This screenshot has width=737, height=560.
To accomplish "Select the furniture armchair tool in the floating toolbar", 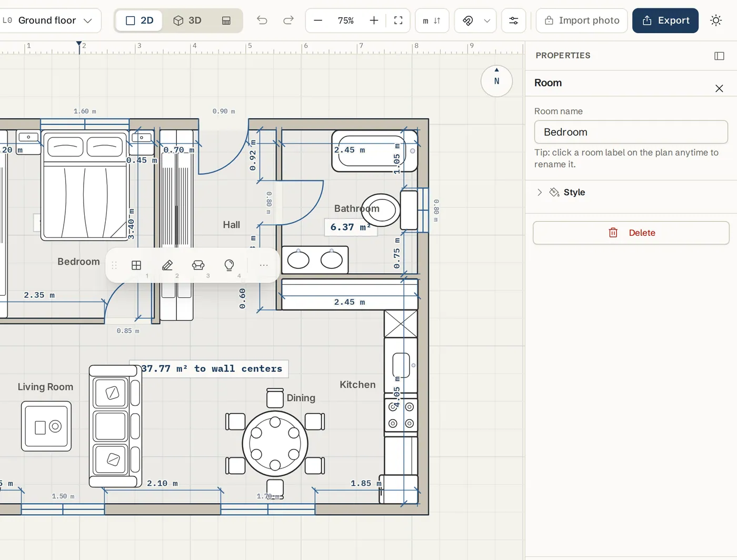I will pos(198,265).
